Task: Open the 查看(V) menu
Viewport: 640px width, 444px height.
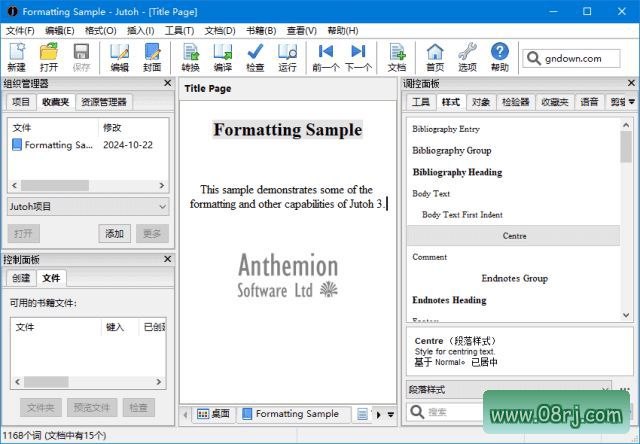Action: click(302, 31)
